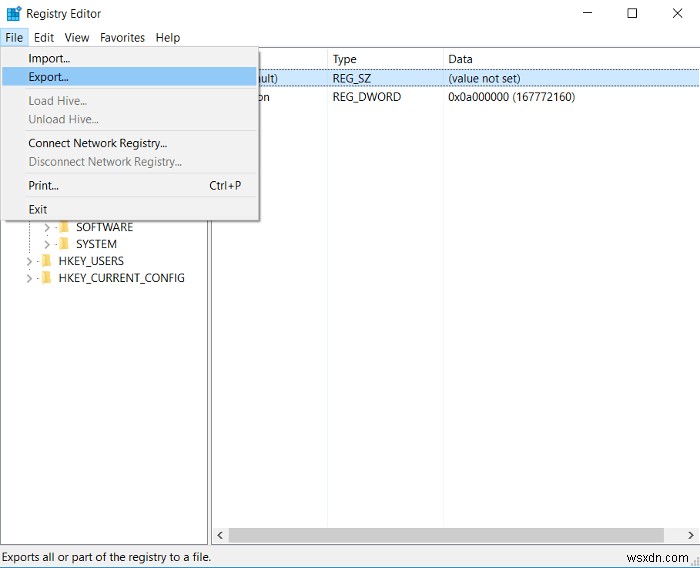Click the horizontal scrollbar right arrow
This screenshot has height=568, width=700.
tap(691, 535)
